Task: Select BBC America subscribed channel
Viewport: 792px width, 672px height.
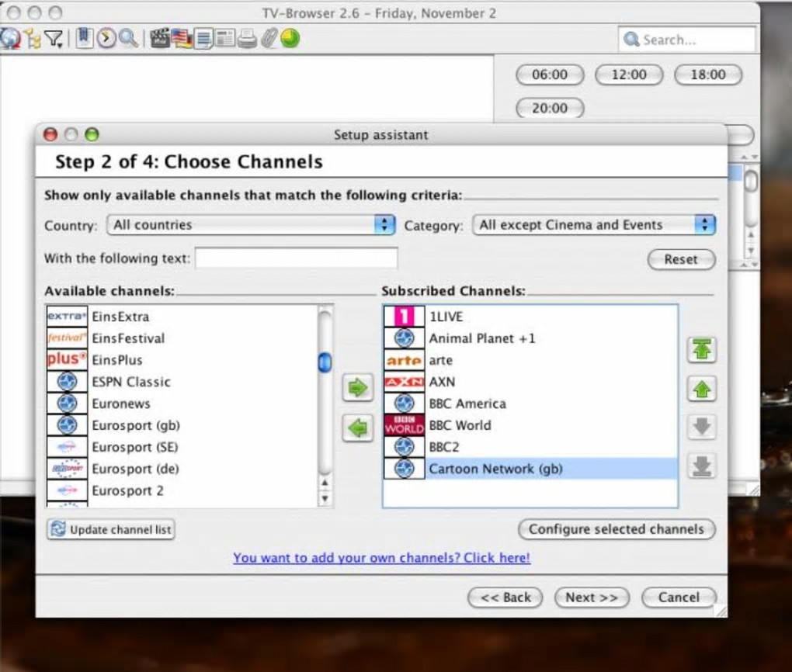Action: tap(530, 404)
